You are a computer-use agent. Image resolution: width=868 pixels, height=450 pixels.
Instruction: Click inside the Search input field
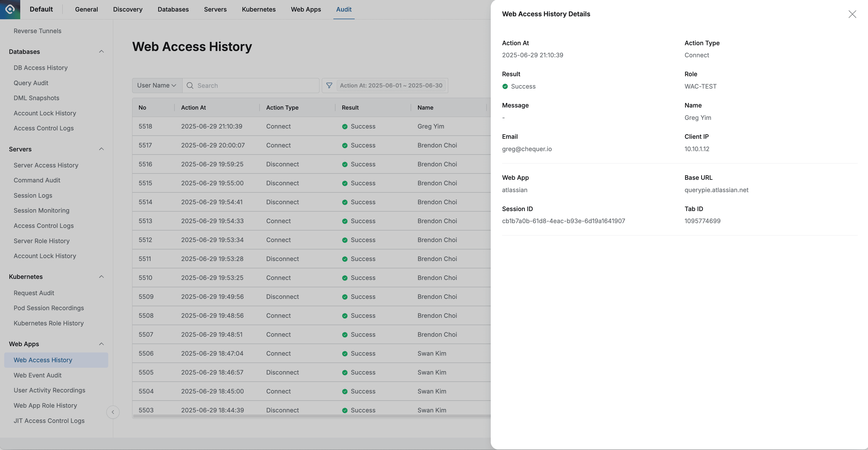tap(251, 85)
